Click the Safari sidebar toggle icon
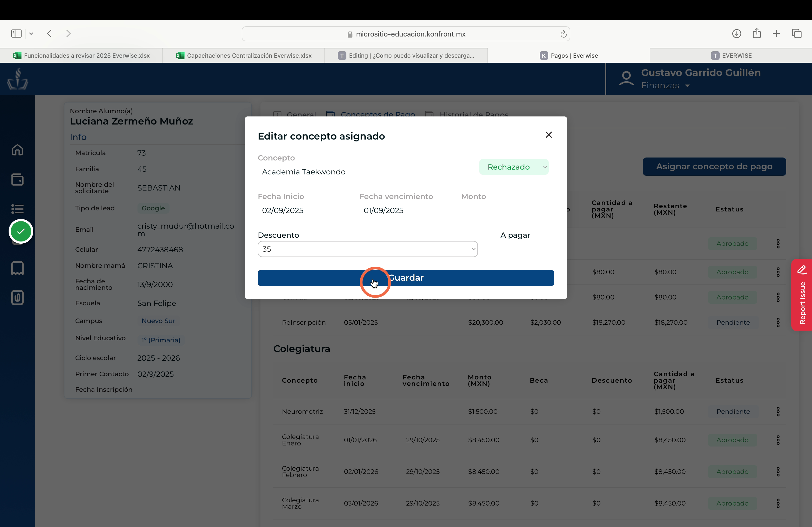Screen dimensions: 812x527 point(16,33)
